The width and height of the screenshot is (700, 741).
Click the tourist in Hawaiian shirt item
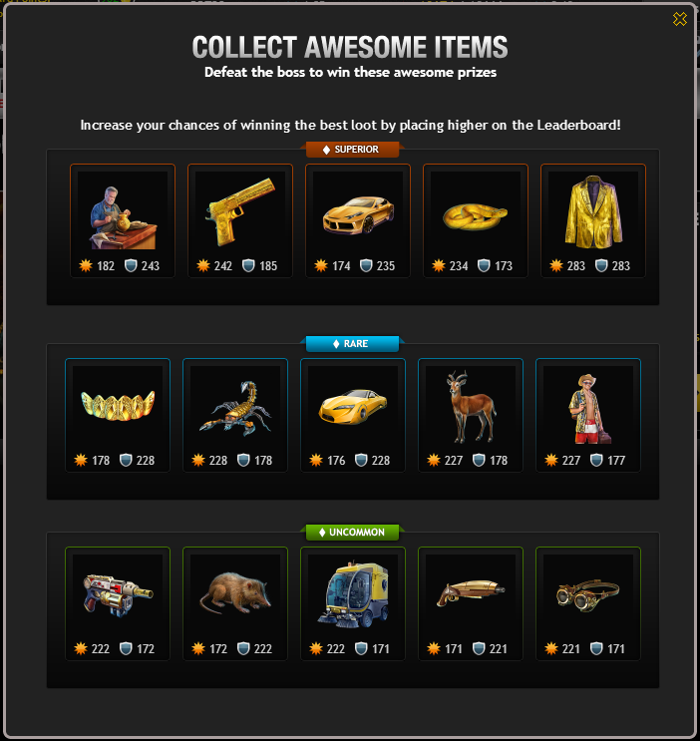click(588, 415)
